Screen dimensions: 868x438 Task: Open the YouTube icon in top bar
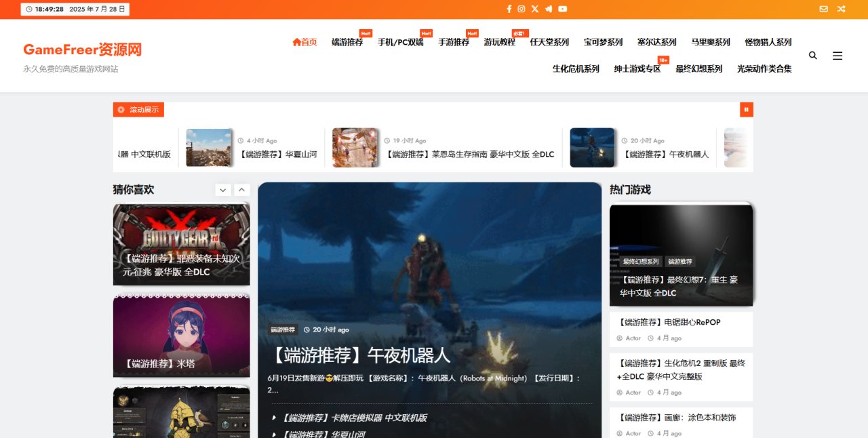pyautogui.click(x=563, y=9)
